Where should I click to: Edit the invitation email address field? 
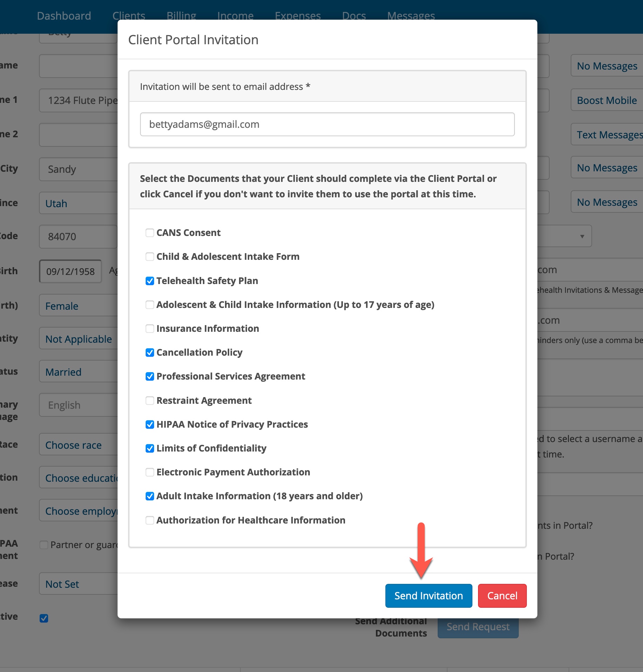click(327, 124)
